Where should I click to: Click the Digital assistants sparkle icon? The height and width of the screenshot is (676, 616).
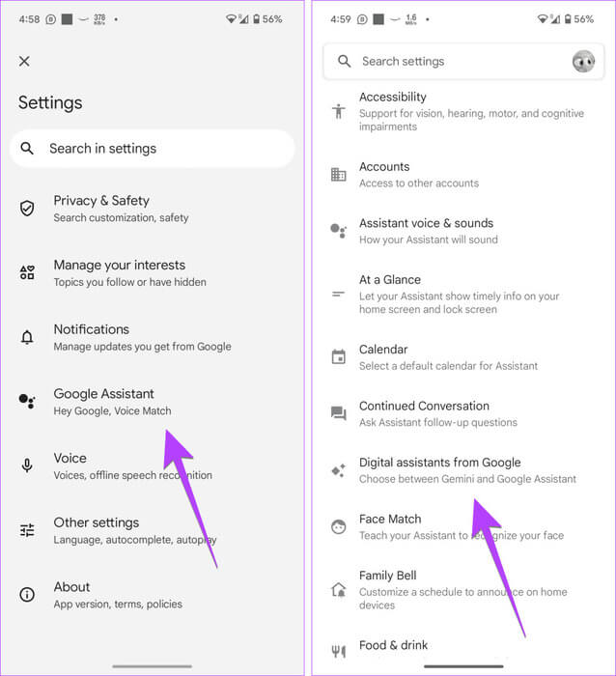(339, 470)
